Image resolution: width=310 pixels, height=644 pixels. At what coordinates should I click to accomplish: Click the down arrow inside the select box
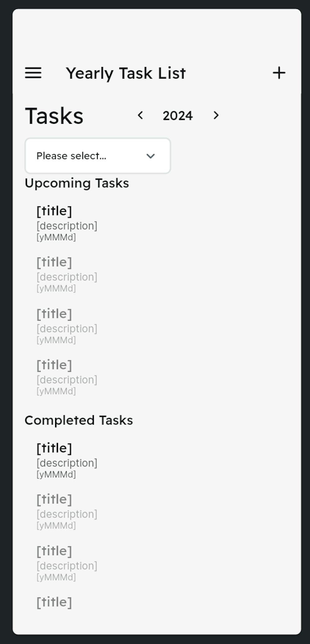pos(151,156)
